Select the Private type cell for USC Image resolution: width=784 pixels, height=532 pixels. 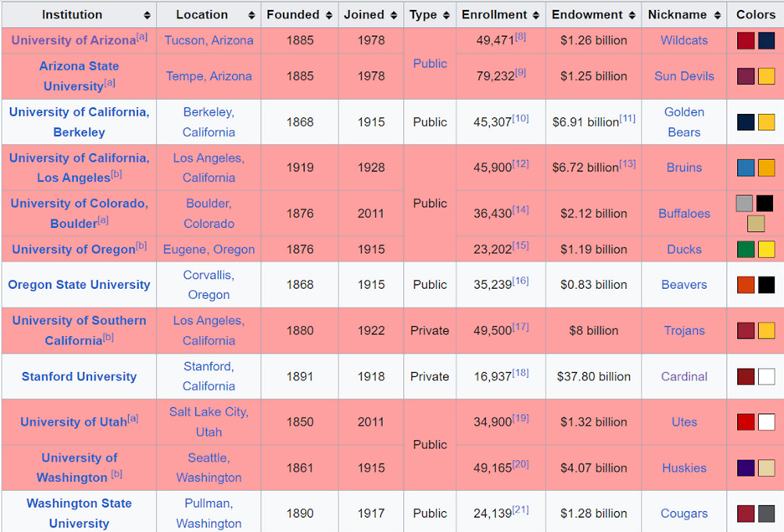click(430, 330)
